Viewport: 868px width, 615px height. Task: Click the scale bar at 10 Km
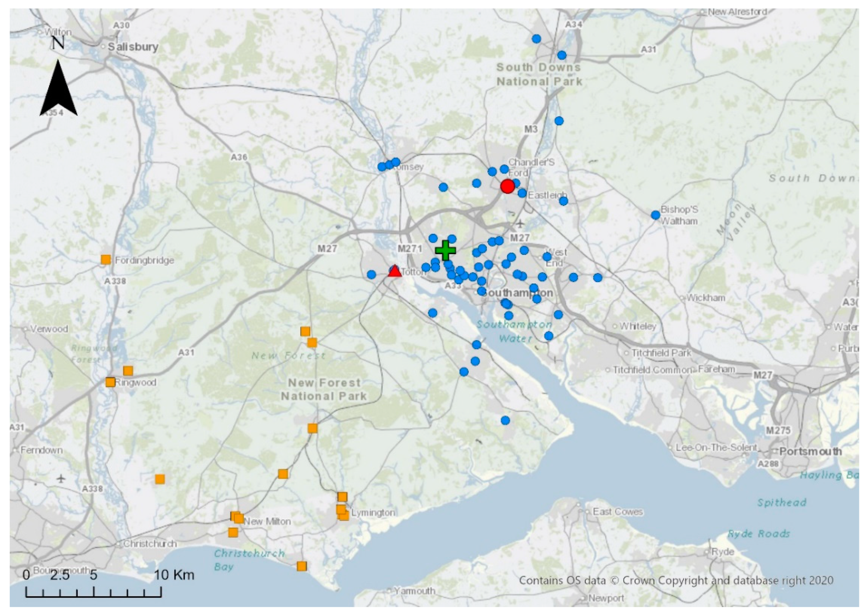point(174,575)
